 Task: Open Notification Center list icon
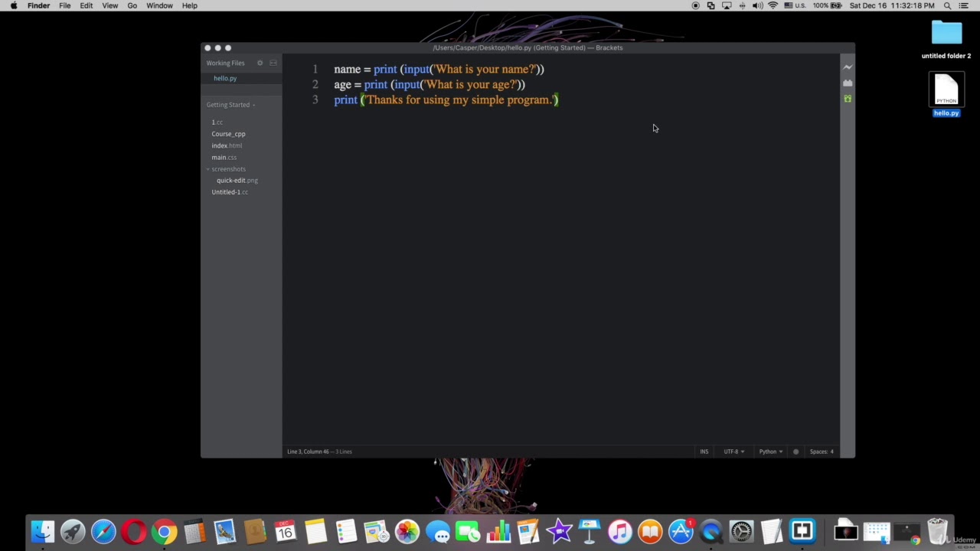(964, 5)
